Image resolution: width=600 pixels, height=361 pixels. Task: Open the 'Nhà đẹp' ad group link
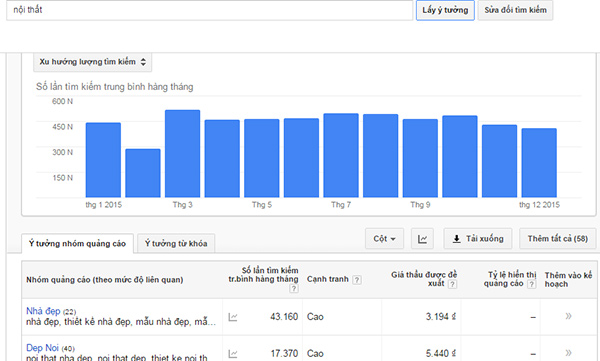click(x=43, y=311)
